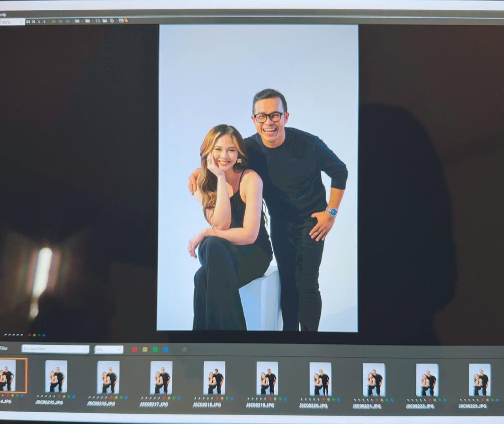Click the orange round icon in the toolbar

pos(126,21)
